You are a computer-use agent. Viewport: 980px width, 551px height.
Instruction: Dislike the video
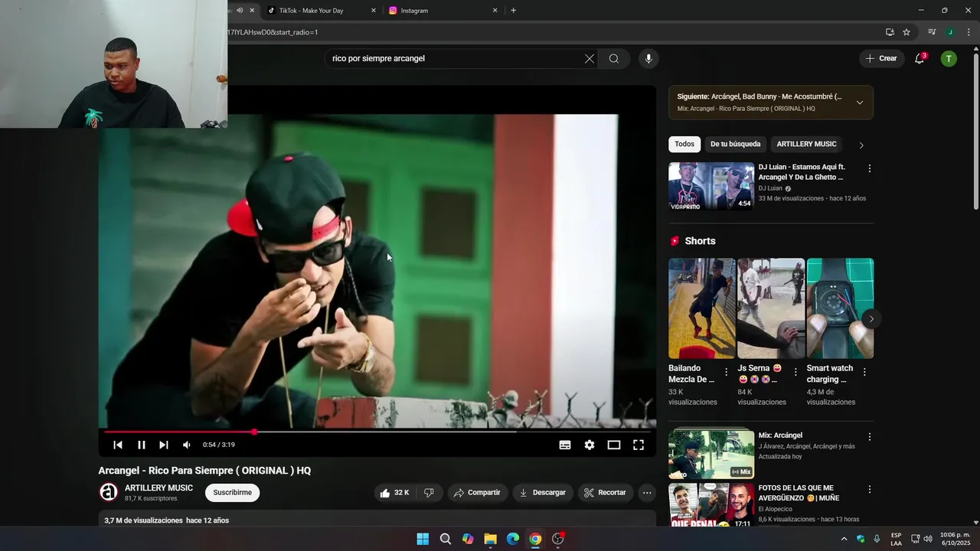pyautogui.click(x=429, y=493)
